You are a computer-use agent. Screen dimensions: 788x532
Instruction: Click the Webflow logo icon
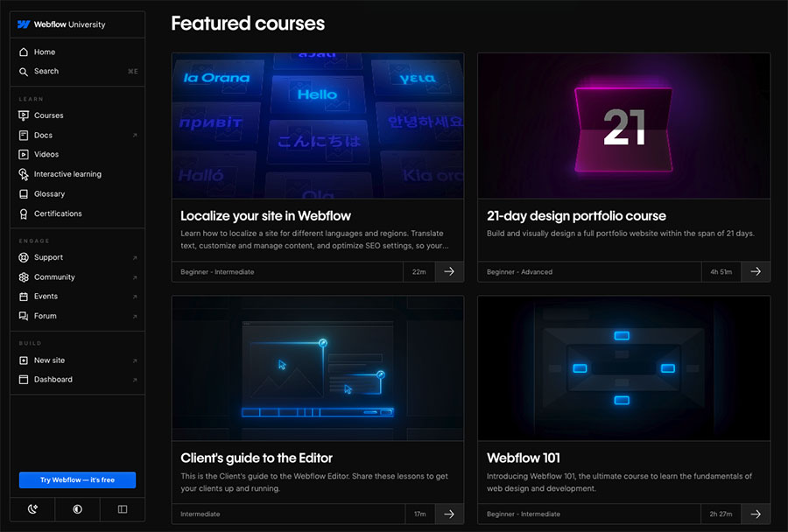tap(24, 24)
